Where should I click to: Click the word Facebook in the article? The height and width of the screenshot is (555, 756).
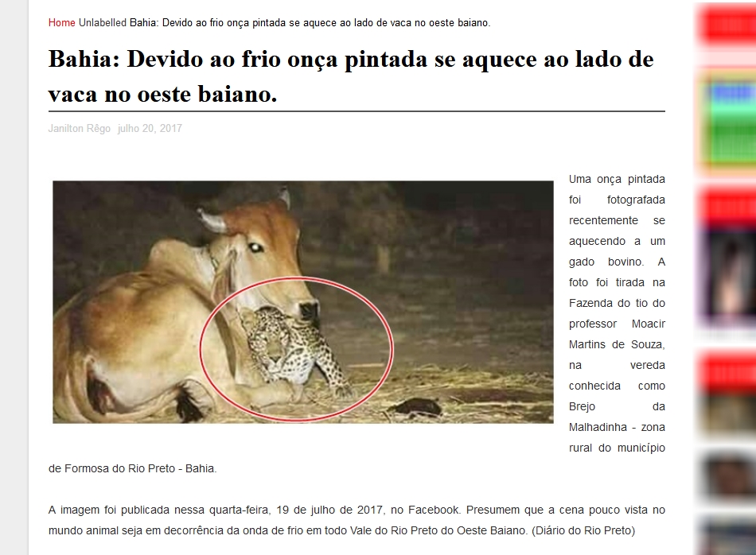[434, 510]
